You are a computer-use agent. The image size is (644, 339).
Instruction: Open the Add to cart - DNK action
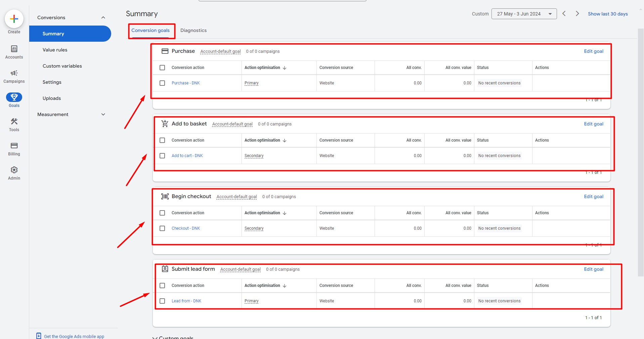(x=187, y=156)
